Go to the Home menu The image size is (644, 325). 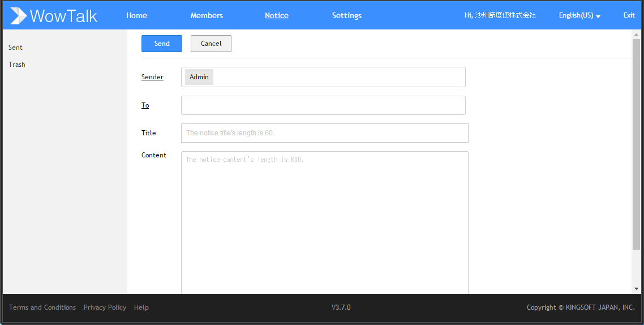coord(136,16)
